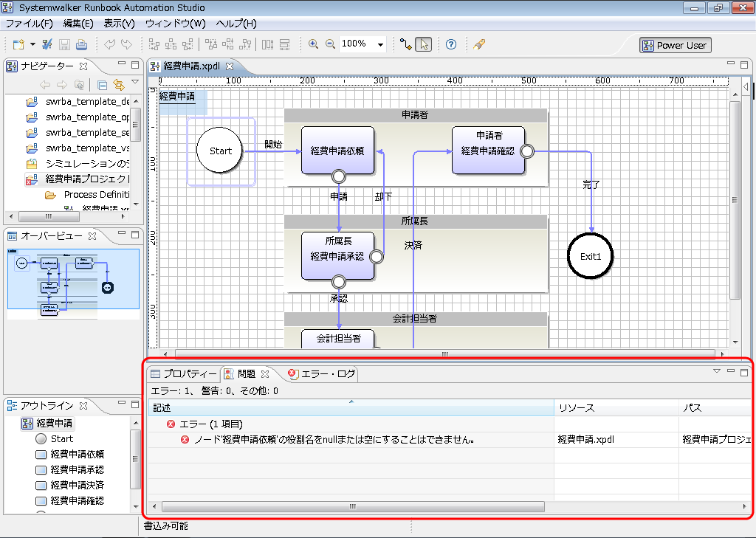Click the third node alignment icon
The width and height of the screenshot is (756, 538).
(x=188, y=45)
